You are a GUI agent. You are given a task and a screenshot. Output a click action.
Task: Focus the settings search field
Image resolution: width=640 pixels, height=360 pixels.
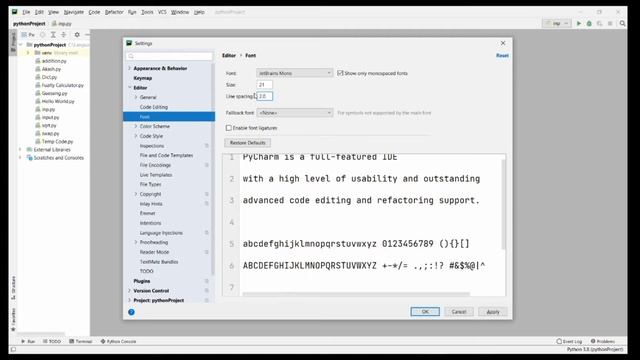click(x=169, y=56)
